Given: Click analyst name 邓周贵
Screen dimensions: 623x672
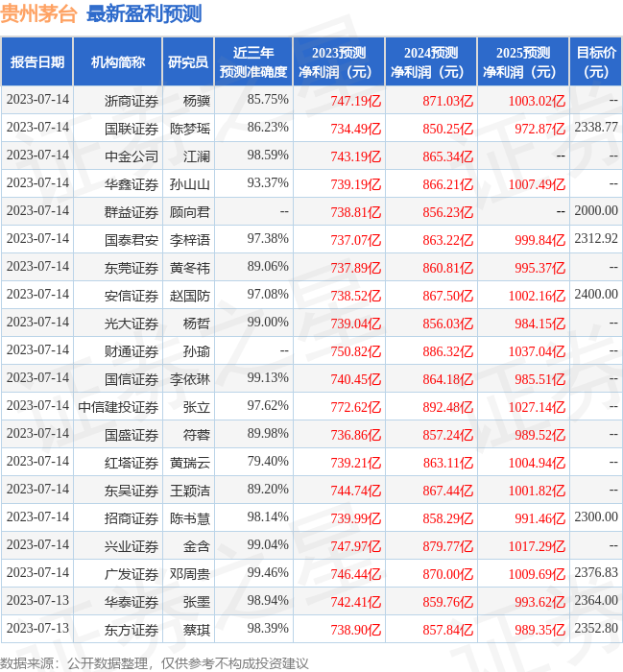Looking at the screenshot, I should click(190, 574).
